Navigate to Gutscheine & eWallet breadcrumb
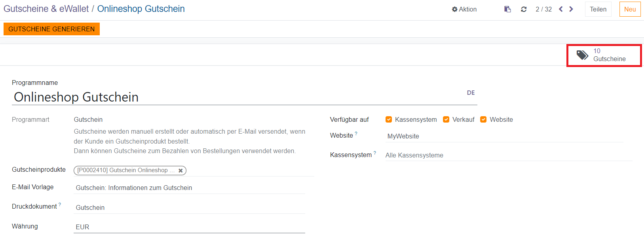 46,9
